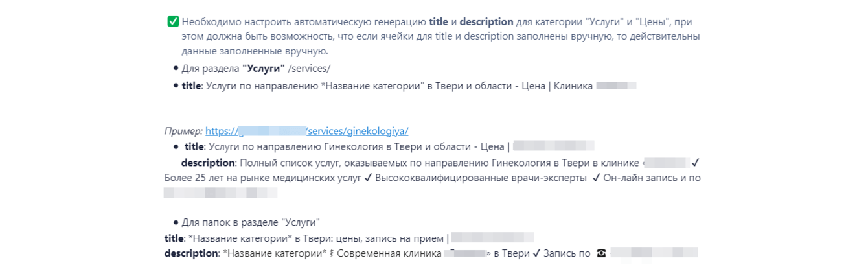Screen dimensions: 868x278
Task: Click the blurred clinic name after "Клиника"
Action: pyautogui.click(x=616, y=86)
